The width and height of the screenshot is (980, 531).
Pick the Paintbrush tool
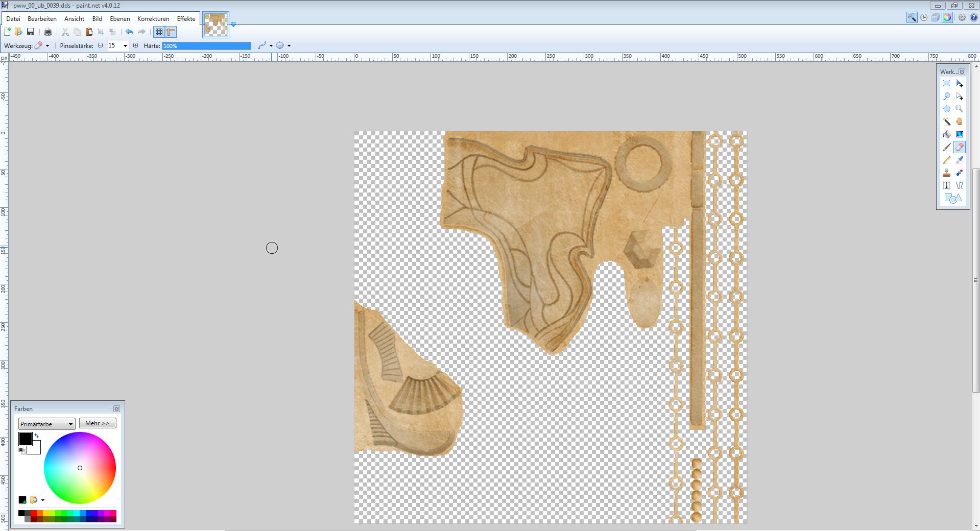click(x=946, y=147)
